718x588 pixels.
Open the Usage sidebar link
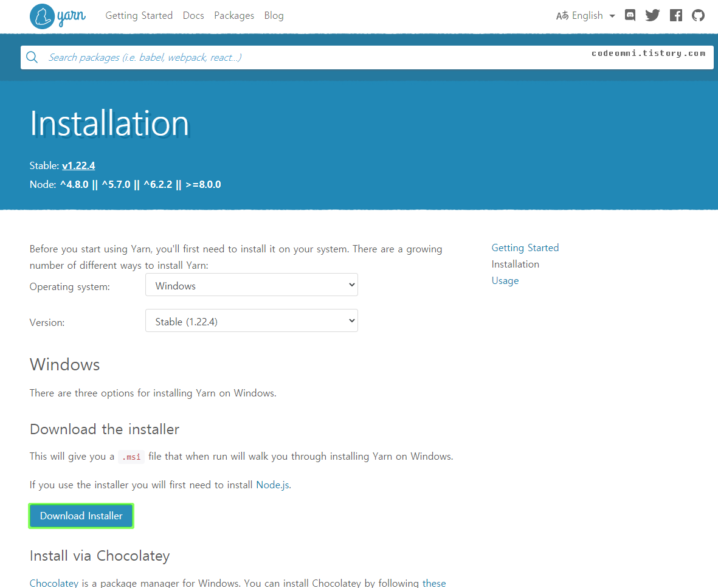[x=505, y=281]
